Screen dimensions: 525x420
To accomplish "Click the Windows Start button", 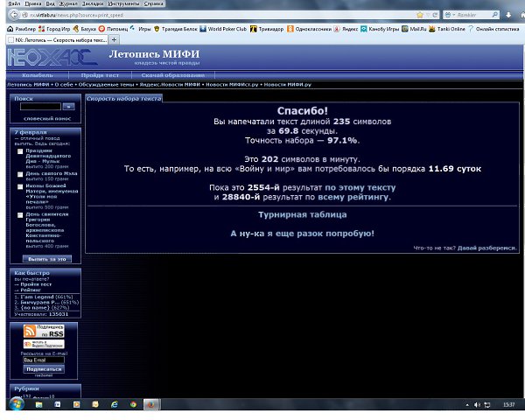I will (x=15, y=405).
